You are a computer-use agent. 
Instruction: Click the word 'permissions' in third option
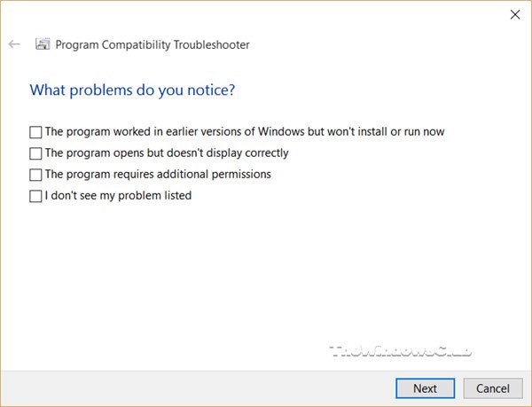coord(241,175)
